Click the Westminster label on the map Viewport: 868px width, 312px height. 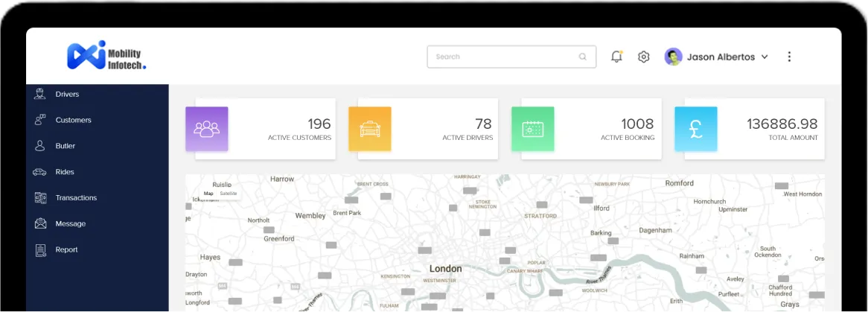pyautogui.click(x=439, y=281)
